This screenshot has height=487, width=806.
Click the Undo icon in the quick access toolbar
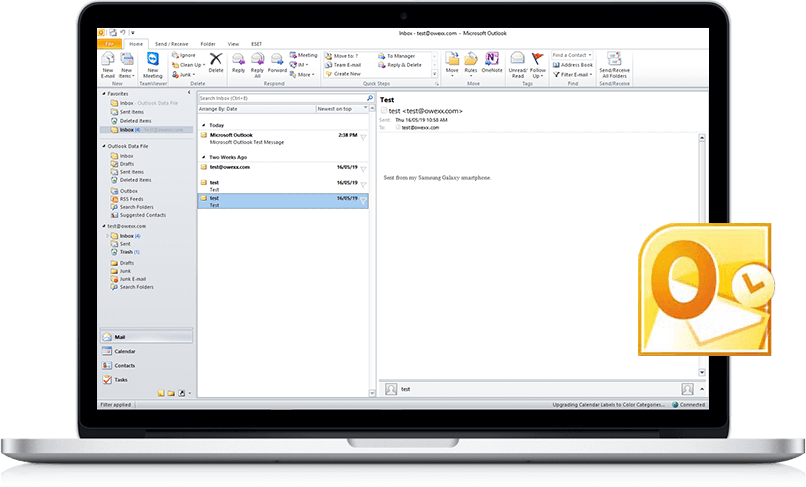pyautogui.click(x=123, y=32)
